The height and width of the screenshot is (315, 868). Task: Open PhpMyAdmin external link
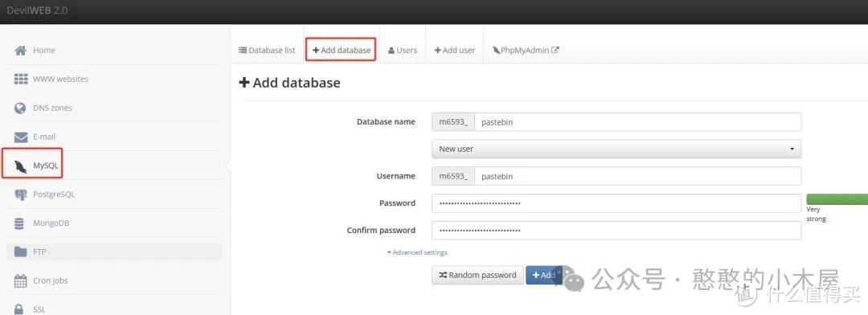point(526,51)
